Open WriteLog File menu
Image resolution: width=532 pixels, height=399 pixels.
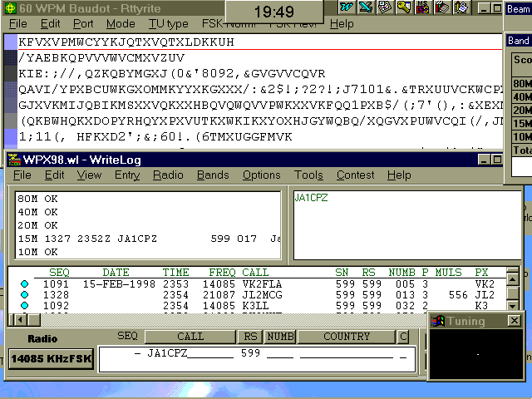click(x=22, y=175)
